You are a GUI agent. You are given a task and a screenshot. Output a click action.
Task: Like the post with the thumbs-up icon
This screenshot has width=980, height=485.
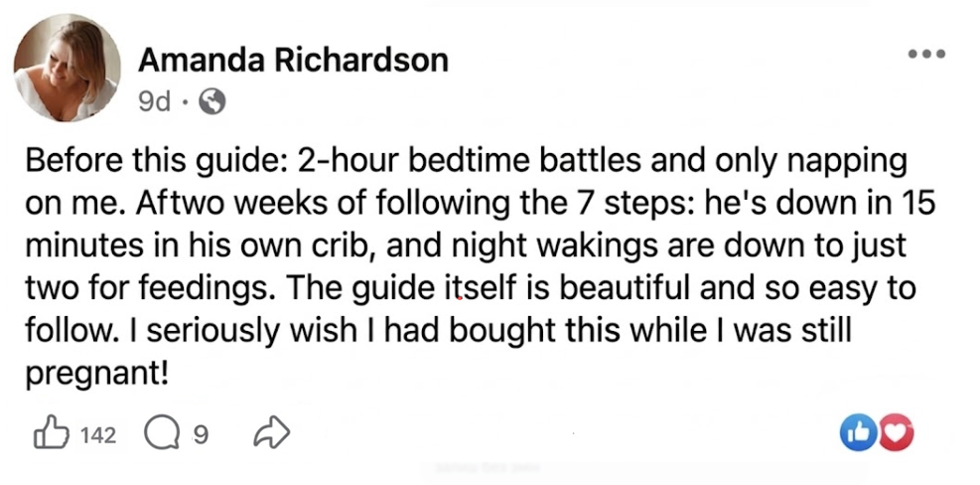tap(49, 433)
